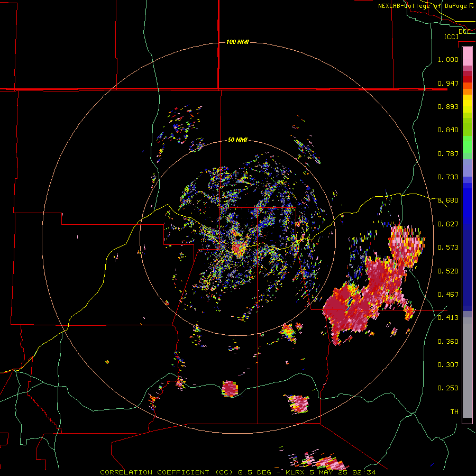This screenshot has width=476, height=476.
Task: Pick the lavender segment of the color bar
Action: click(467, 168)
